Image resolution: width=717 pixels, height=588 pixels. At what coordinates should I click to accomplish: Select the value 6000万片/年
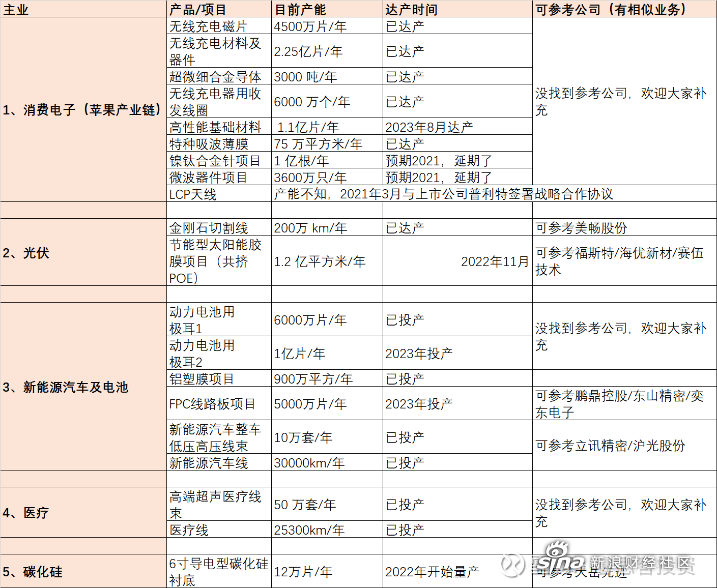tap(327, 319)
